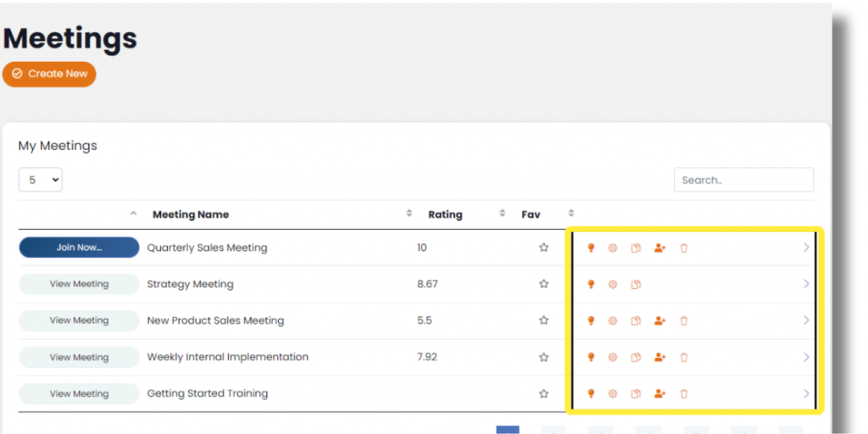Expand the Quarterly Sales Meeting row chevron

(806, 248)
